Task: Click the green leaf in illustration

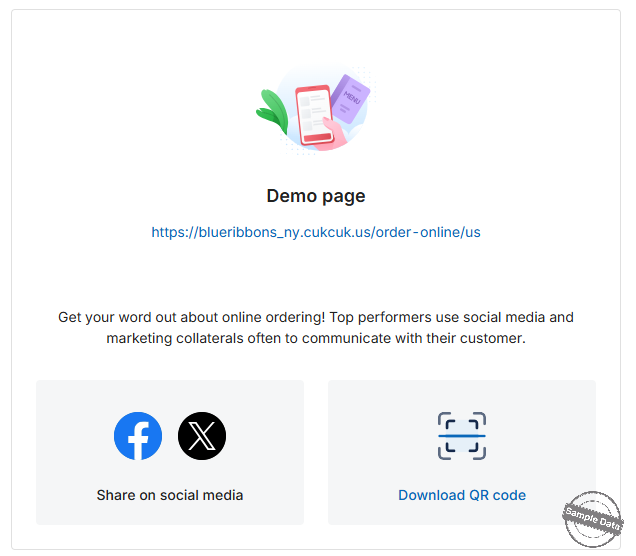Action: [273, 111]
